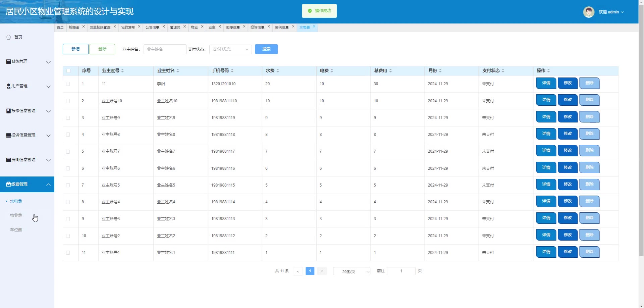
Task: Toggle the select-all checkbox in table header
Action: [x=68, y=71]
